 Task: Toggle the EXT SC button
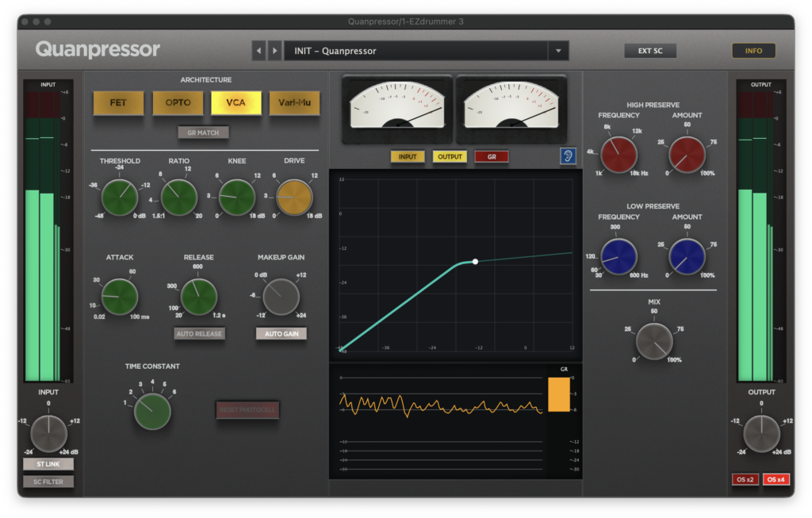point(650,51)
